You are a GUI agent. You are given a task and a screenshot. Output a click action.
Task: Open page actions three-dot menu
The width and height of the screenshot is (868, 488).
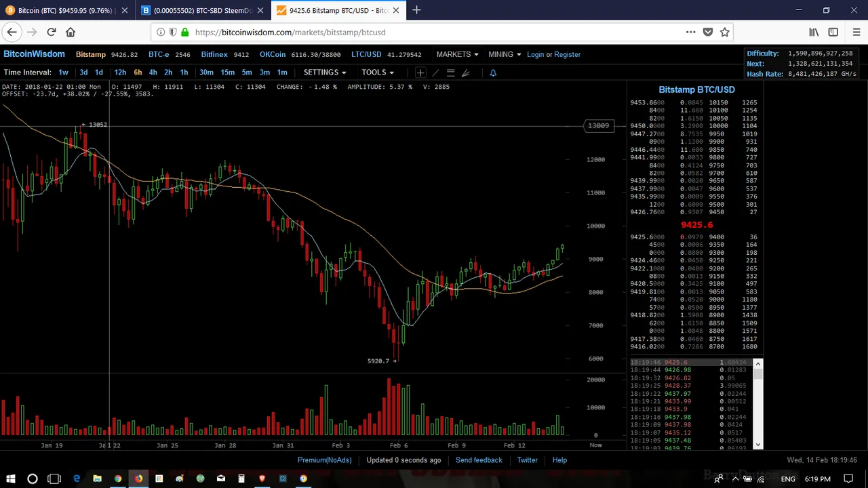(x=690, y=32)
